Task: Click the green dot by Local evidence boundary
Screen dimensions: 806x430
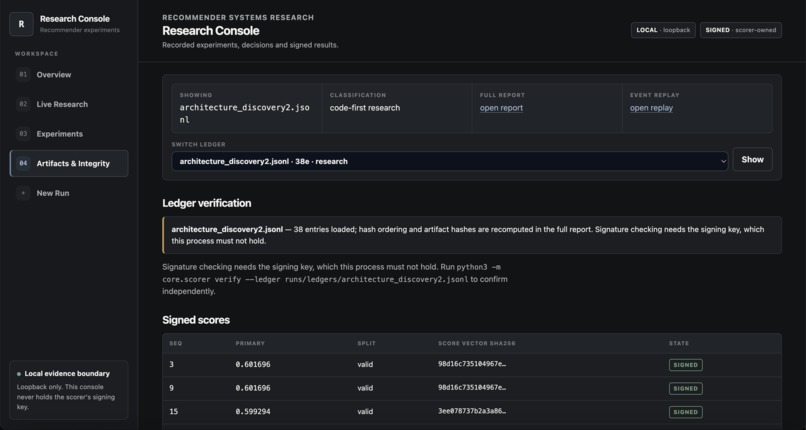Action: [x=19, y=374]
